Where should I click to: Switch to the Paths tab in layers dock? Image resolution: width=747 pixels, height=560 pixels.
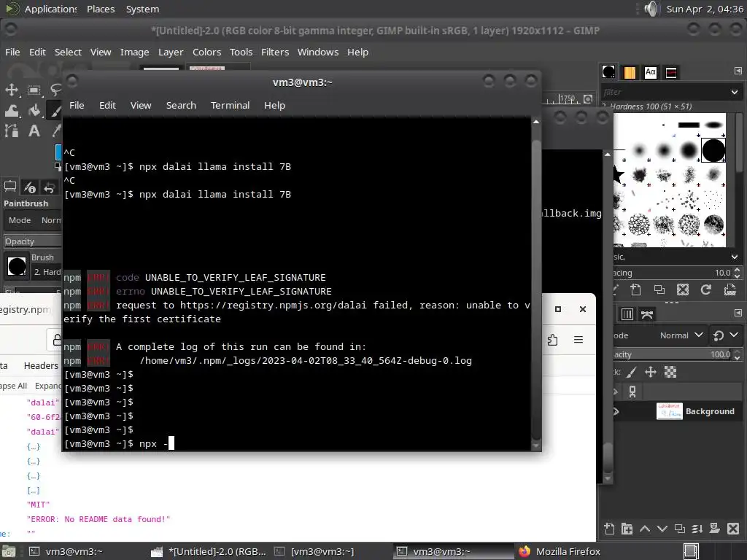click(647, 314)
